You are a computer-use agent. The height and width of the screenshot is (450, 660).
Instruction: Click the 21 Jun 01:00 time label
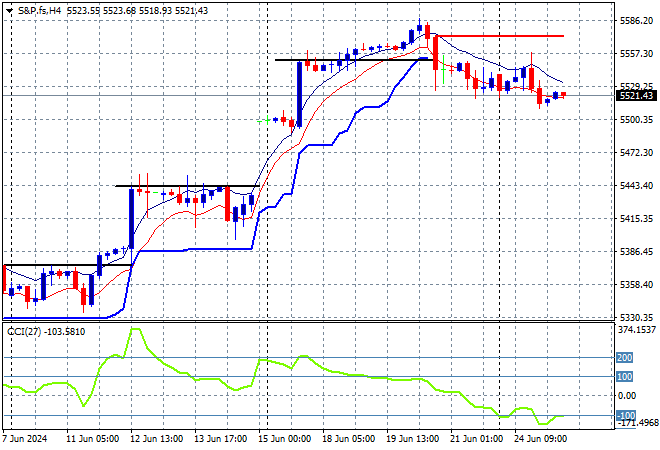coord(476,439)
